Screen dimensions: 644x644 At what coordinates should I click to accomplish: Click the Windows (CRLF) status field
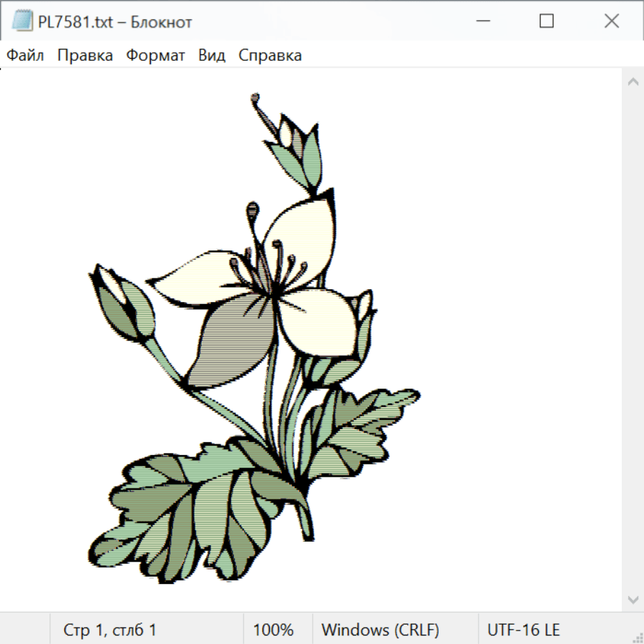coord(380,630)
